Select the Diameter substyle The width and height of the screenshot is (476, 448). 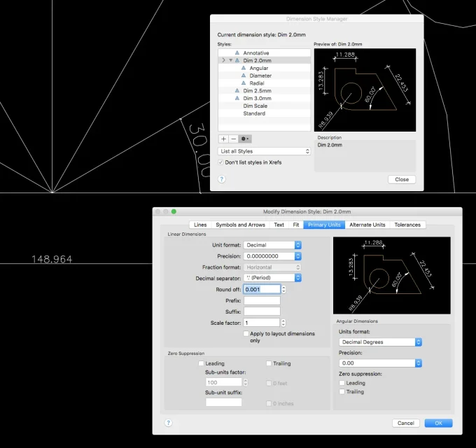pyautogui.click(x=264, y=76)
